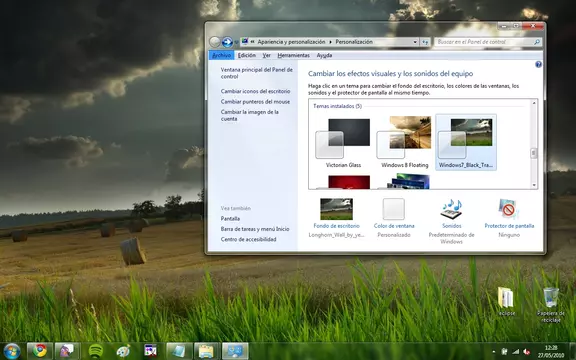
Task: Open the Color de ventana swatch
Action: point(394,209)
